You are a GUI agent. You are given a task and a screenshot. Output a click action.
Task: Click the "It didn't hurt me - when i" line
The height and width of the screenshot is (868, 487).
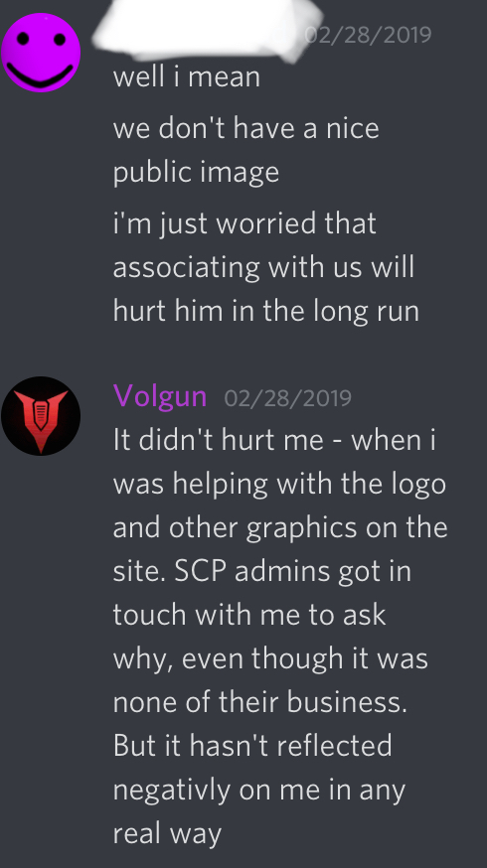click(274, 441)
